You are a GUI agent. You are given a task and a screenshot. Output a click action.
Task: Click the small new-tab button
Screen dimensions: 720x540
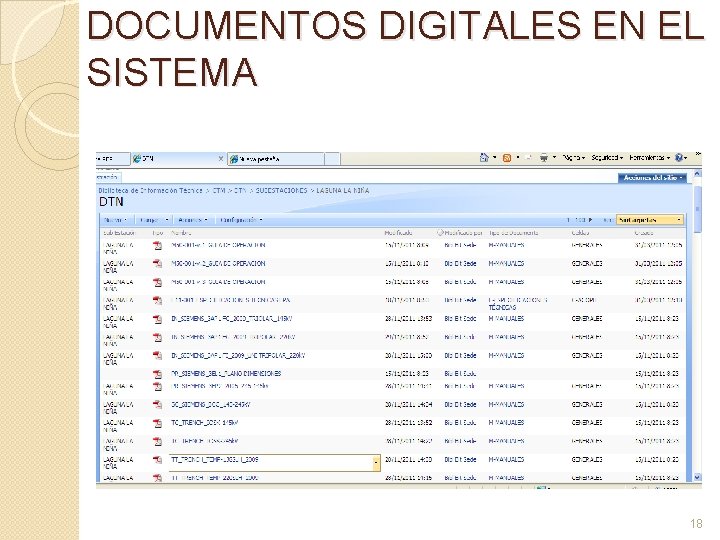tap(332, 159)
